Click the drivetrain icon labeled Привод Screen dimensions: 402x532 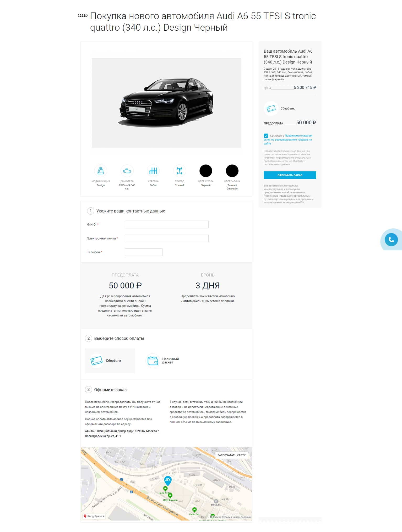180,171
